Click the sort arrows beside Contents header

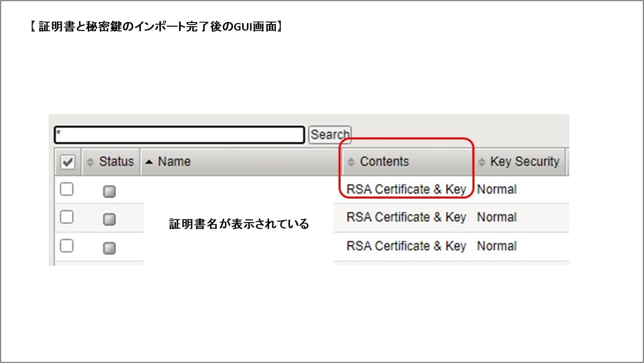(x=352, y=162)
